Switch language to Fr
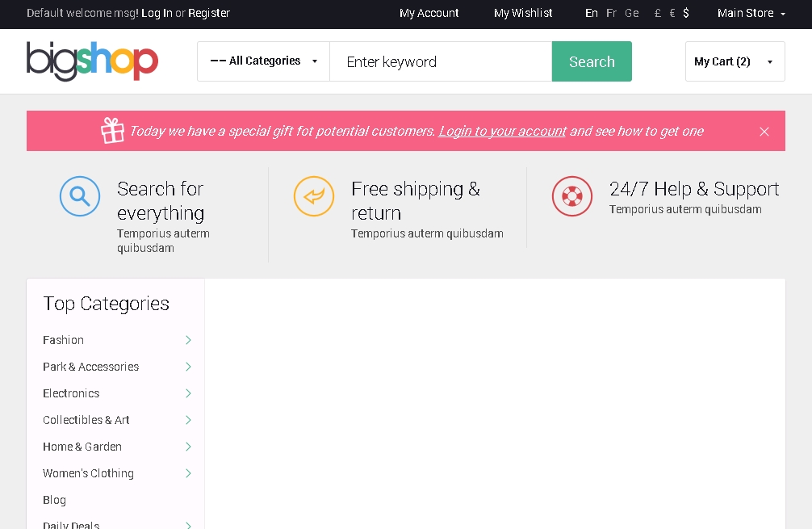Screen dimensions: 812x529 611,13
